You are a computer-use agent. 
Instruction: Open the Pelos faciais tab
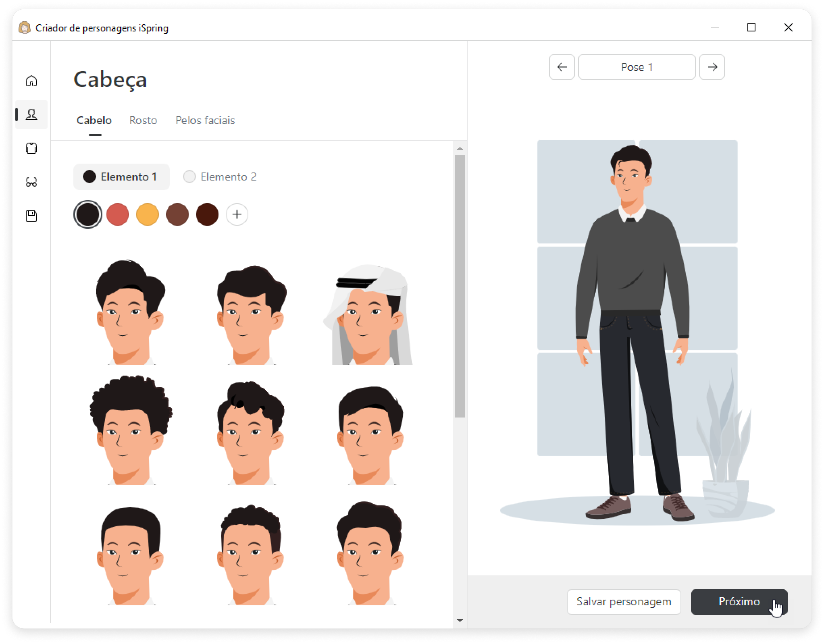(205, 120)
